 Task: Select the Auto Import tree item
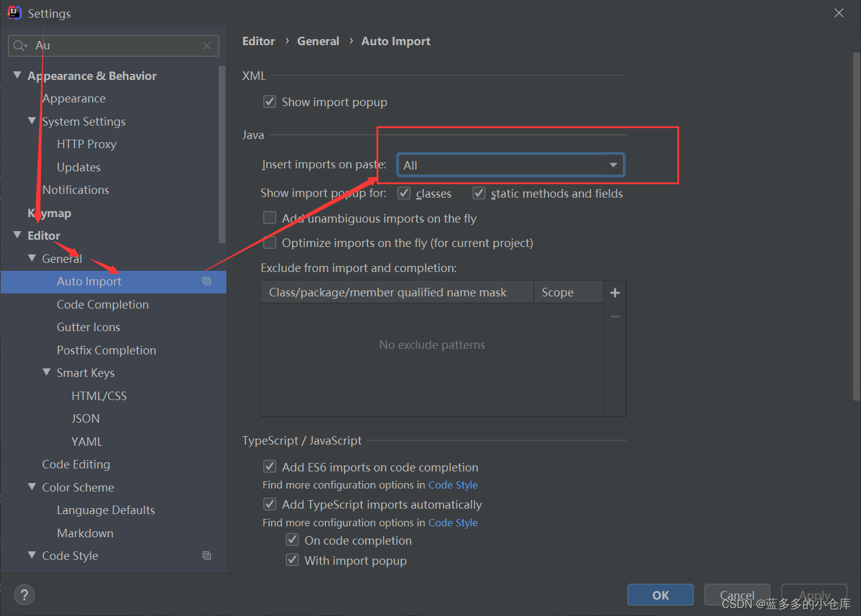(89, 281)
